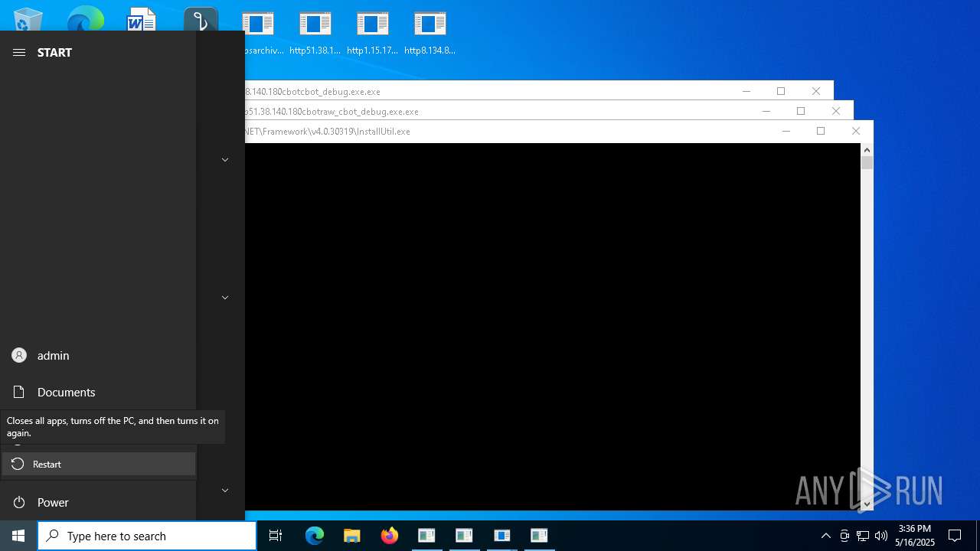Expand the bottom Start menu chevron near Power
The height and width of the screenshot is (551, 980).
click(225, 491)
